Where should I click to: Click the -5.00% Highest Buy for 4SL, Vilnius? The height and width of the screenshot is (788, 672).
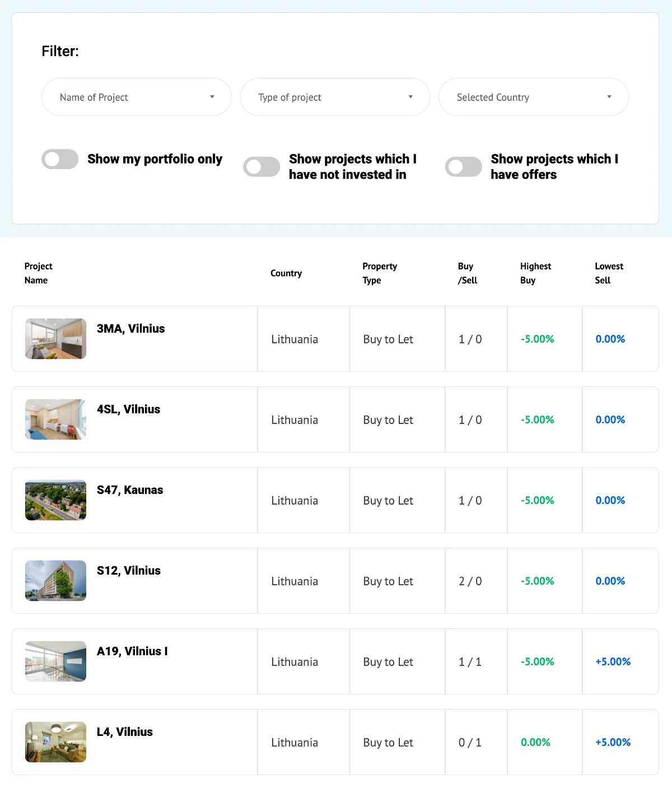pyautogui.click(x=538, y=419)
